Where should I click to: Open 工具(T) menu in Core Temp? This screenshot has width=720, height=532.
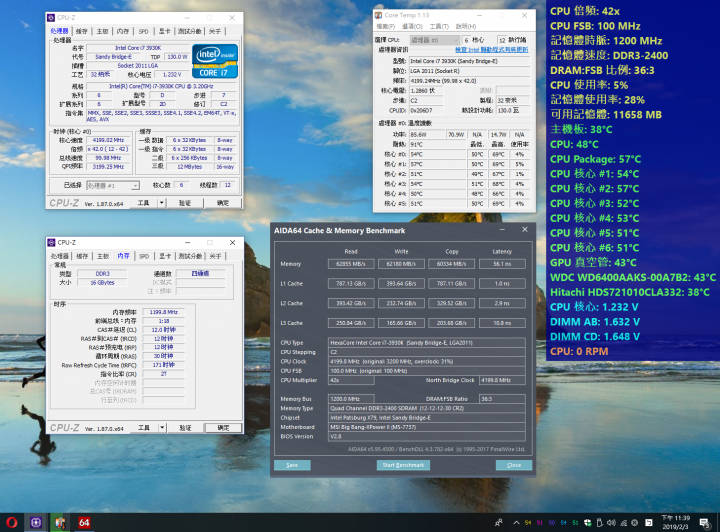pos(439,27)
